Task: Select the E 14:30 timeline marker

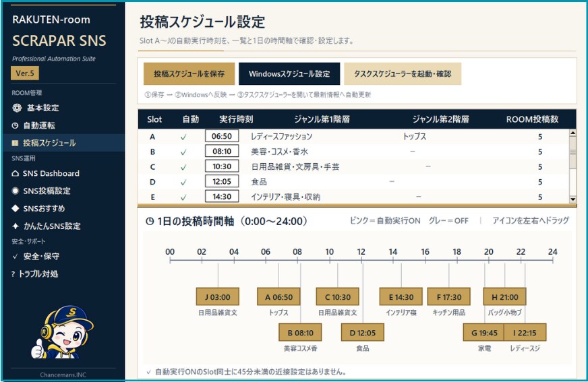Action: click(401, 297)
